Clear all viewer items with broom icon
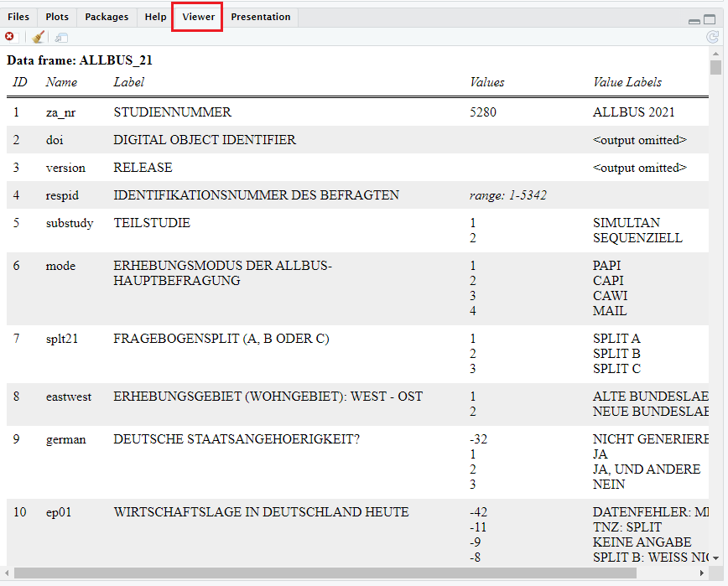The image size is (728, 586). [38, 37]
